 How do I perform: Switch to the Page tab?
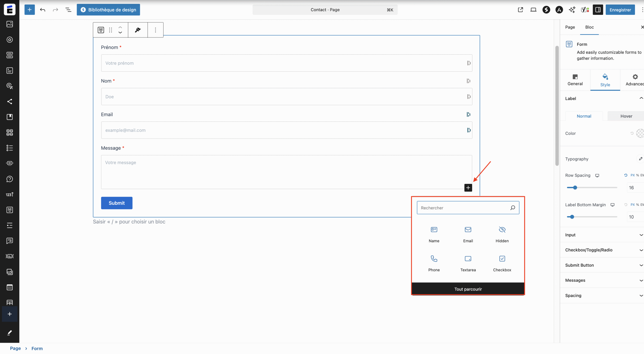[570, 27]
